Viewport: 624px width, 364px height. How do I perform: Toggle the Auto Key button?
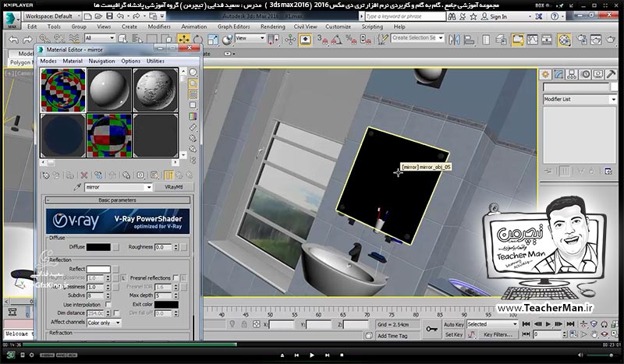(454, 324)
